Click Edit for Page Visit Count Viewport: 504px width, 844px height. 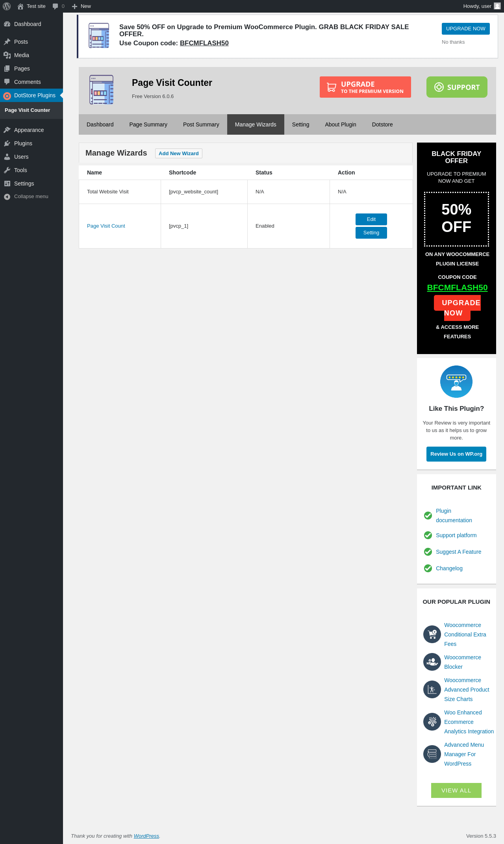[371, 219]
